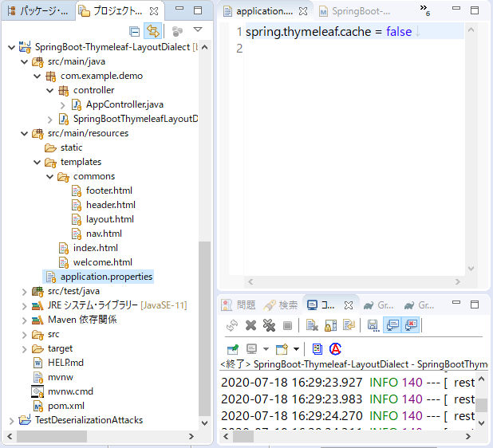The image size is (493, 448).
Task: Open the Display Selected Console dropdown arrow
Action: [266, 349]
